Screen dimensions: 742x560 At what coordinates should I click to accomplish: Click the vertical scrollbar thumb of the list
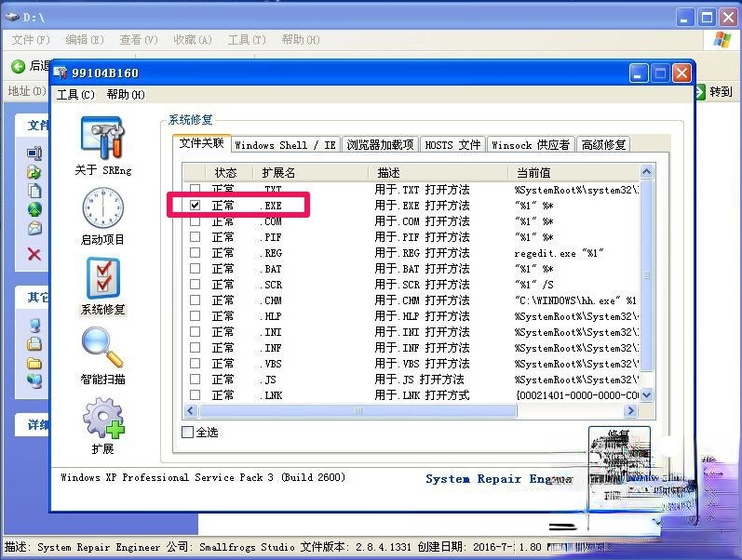coord(646,275)
